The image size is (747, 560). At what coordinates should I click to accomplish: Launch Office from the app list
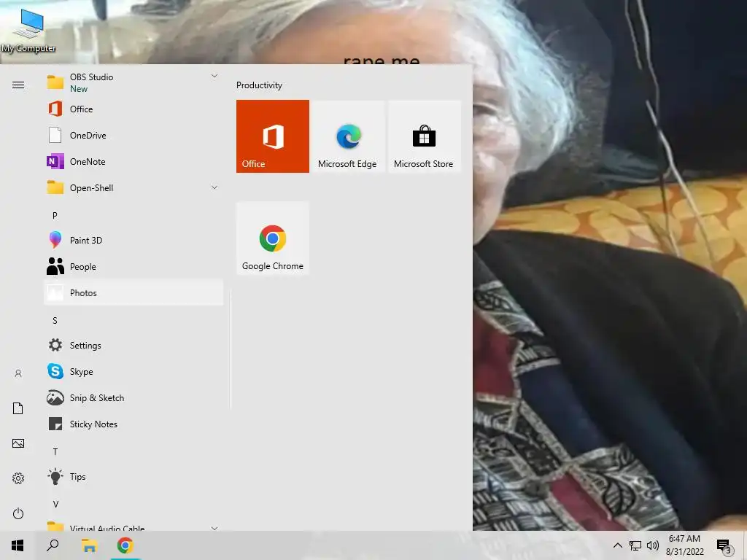pyautogui.click(x=133, y=109)
